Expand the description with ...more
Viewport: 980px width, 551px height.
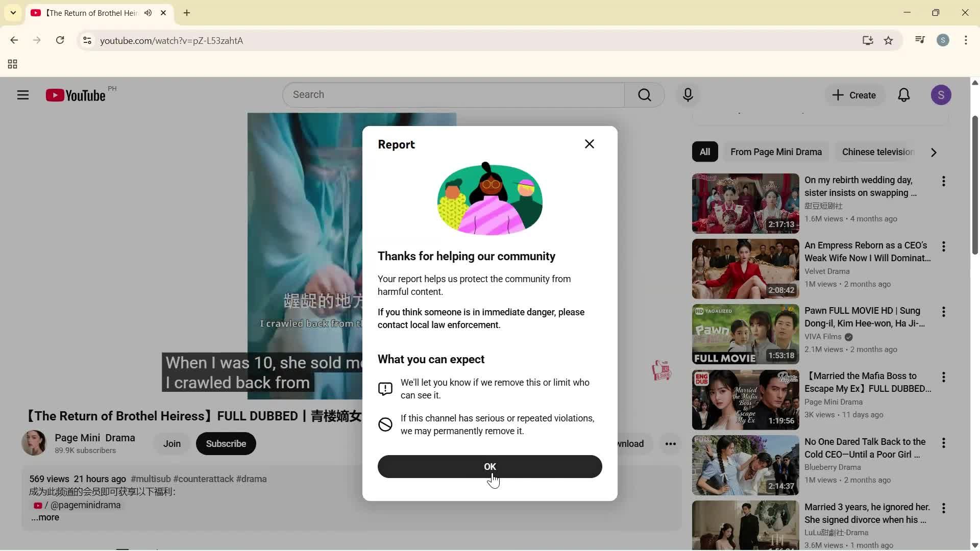(x=45, y=517)
